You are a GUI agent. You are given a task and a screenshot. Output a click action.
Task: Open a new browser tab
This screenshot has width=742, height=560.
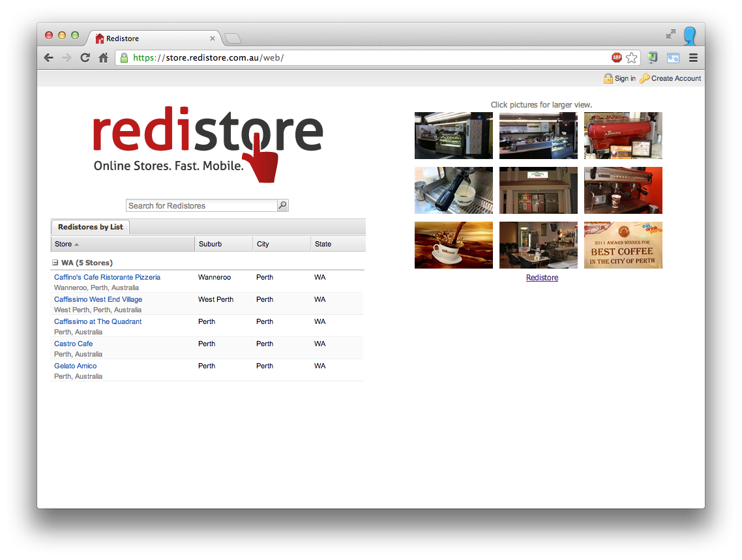(x=232, y=38)
